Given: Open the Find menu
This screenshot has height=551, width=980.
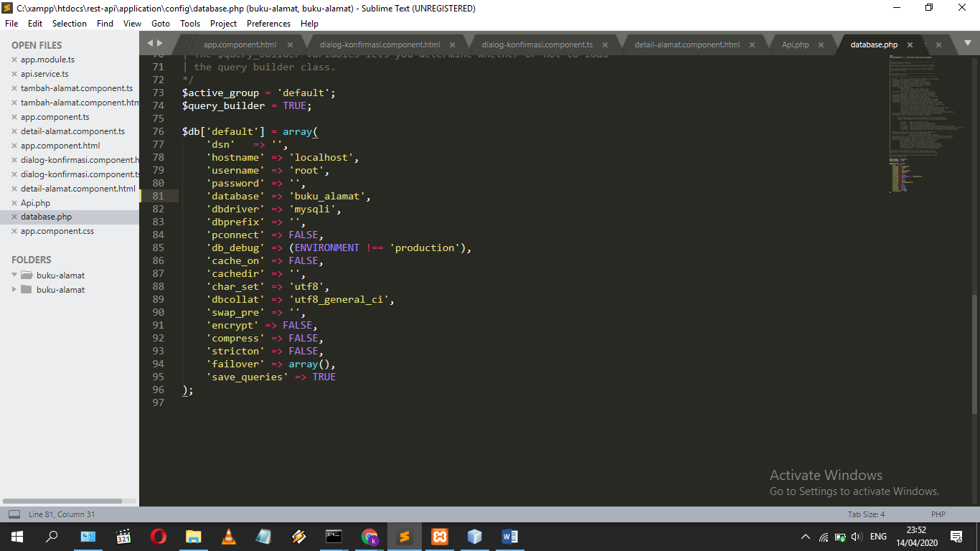Looking at the screenshot, I should (105, 24).
